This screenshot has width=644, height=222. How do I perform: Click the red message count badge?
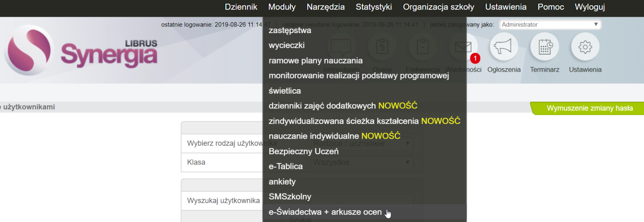tap(475, 59)
